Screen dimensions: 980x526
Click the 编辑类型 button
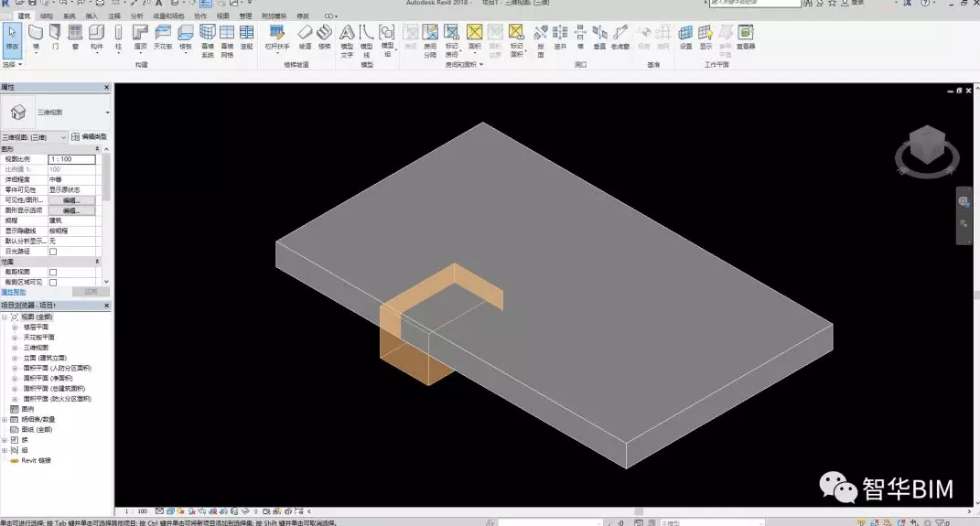point(90,136)
